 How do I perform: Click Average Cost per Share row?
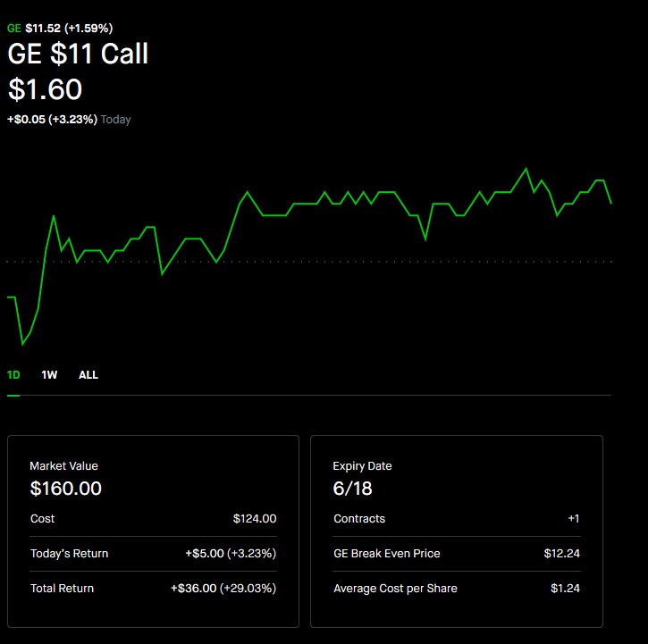pos(457,589)
